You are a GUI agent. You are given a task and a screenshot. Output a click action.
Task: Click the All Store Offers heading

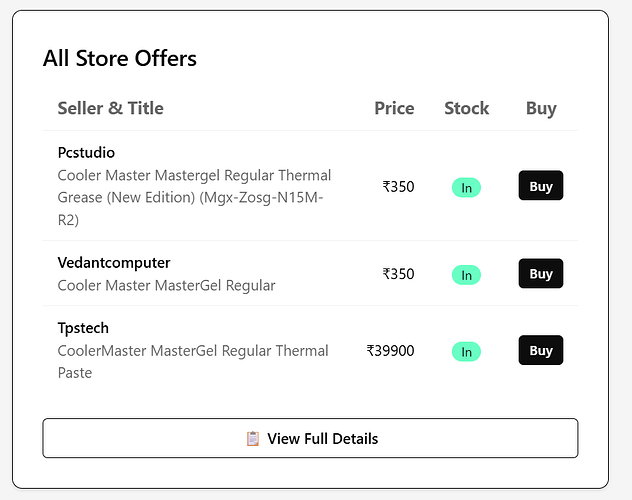tap(119, 58)
